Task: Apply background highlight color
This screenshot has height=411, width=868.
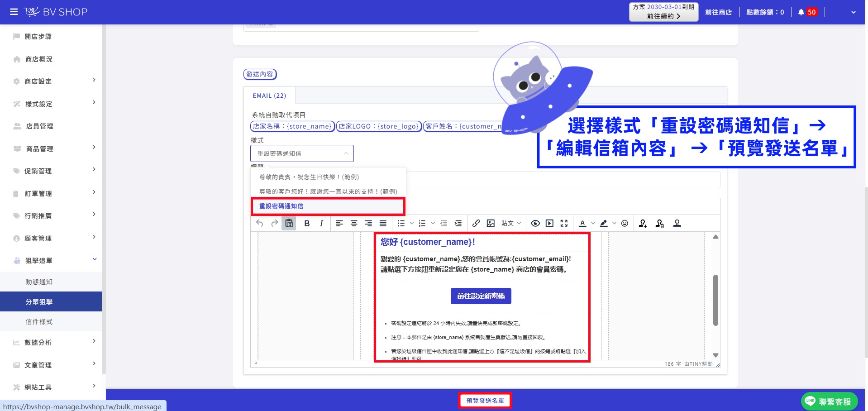Action: point(604,223)
